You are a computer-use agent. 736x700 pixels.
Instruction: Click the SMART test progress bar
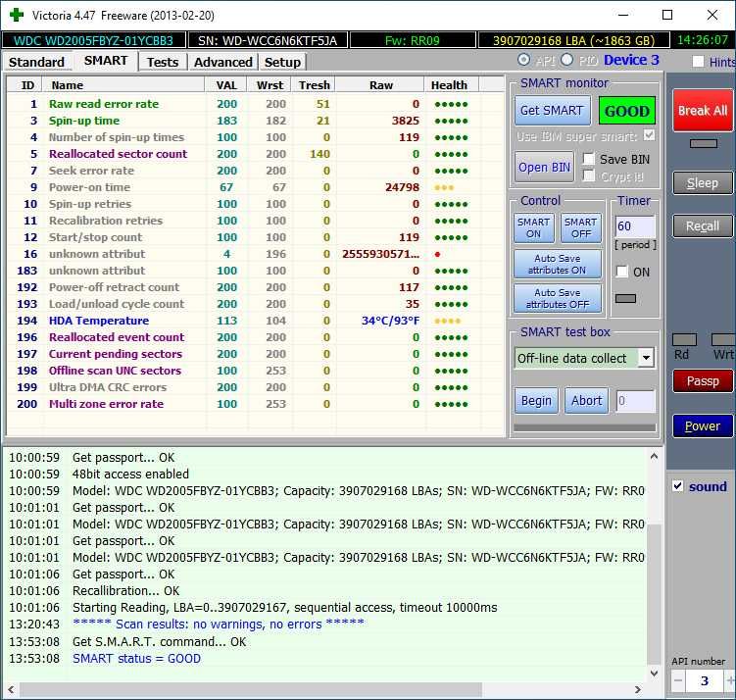click(584, 427)
